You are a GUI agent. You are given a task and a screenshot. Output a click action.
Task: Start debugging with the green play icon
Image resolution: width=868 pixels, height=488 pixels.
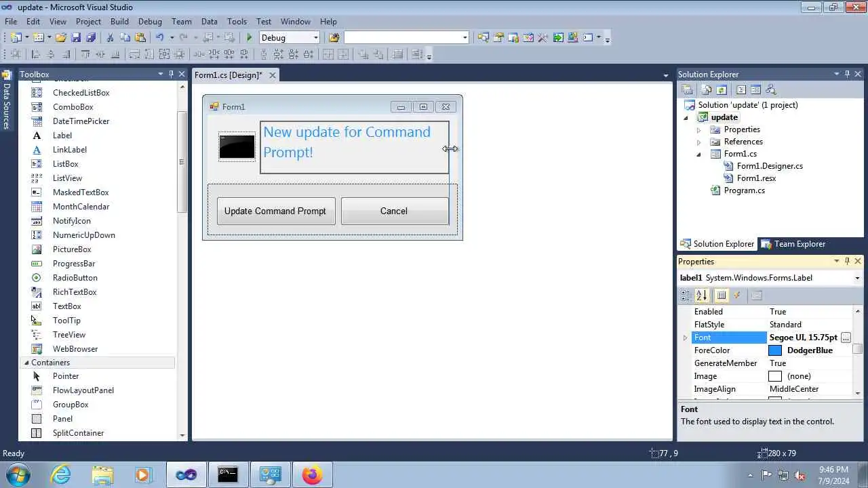(x=250, y=38)
